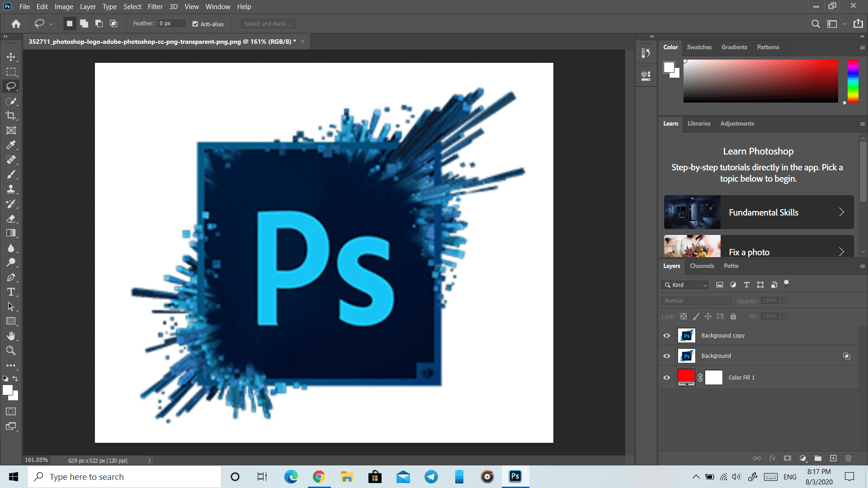The width and height of the screenshot is (868, 488).
Task: Select the Eraser tool
Action: [x=11, y=219]
